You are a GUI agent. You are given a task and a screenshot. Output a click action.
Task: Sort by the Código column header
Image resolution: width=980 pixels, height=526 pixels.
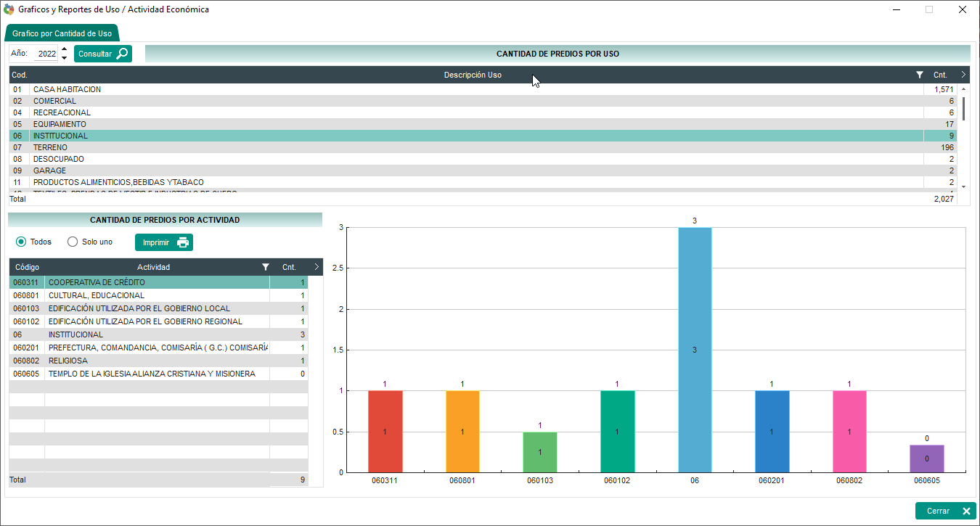click(27, 267)
